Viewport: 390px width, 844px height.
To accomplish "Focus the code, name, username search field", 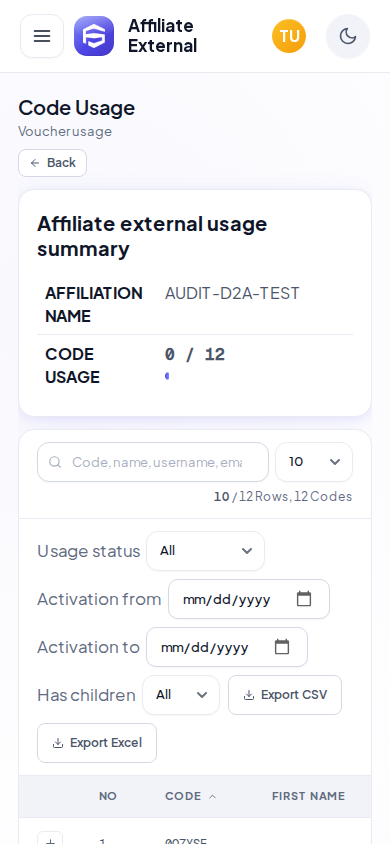I will (x=153, y=462).
